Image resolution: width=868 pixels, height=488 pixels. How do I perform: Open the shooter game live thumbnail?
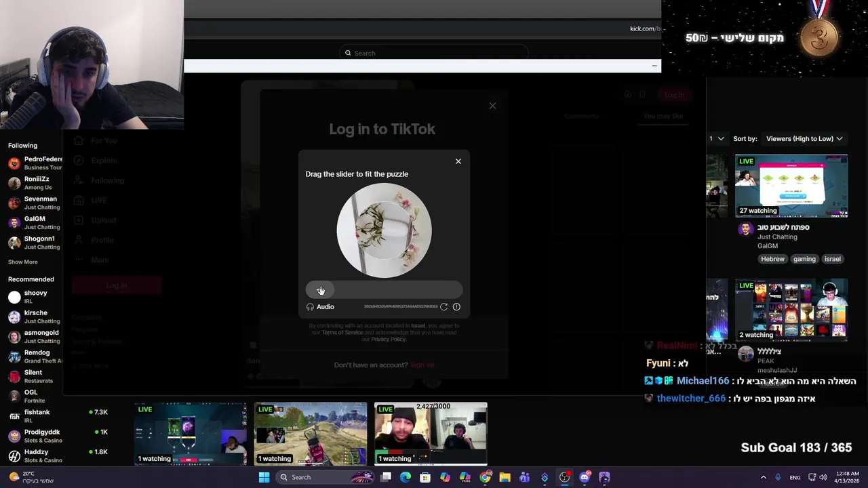(x=311, y=434)
